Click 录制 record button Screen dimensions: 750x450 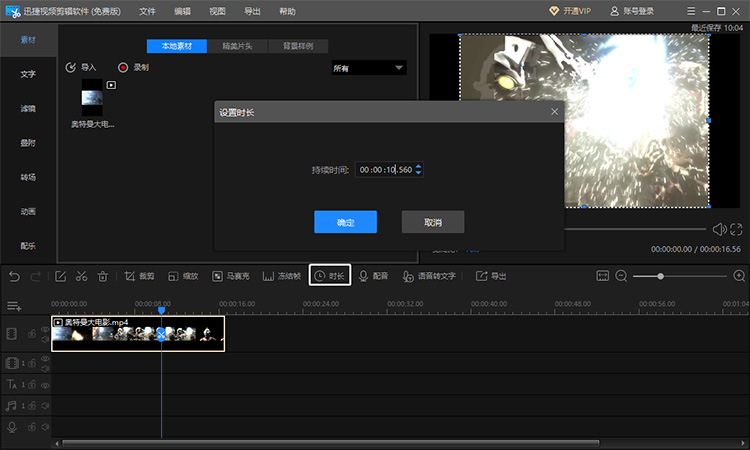[x=133, y=67]
